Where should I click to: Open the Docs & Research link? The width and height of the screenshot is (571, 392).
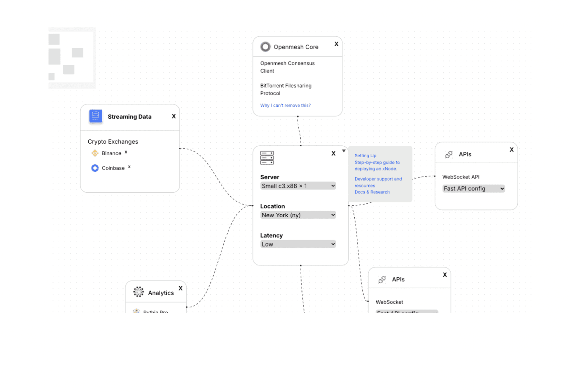(372, 192)
